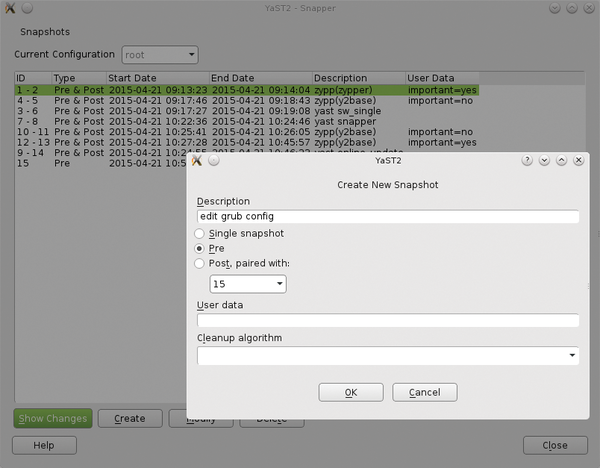This screenshot has height=468, width=600.
Task: Click the Close button in Snapper window
Action: 555,445
